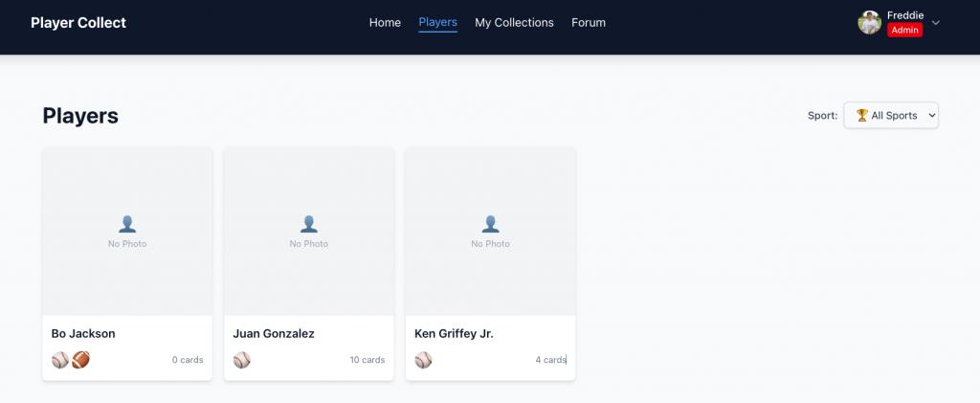Go to the Home nav item
The width and height of the screenshot is (980, 403).
(385, 23)
